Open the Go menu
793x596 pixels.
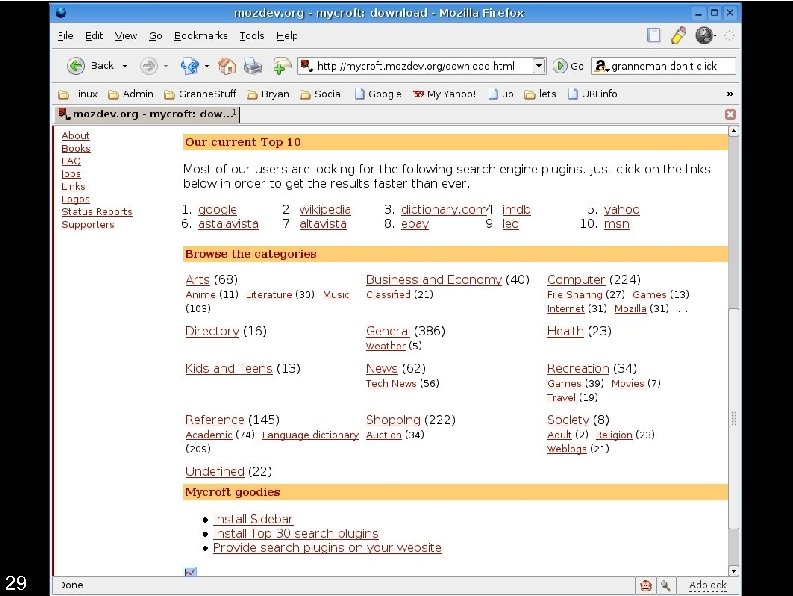tap(156, 36)
